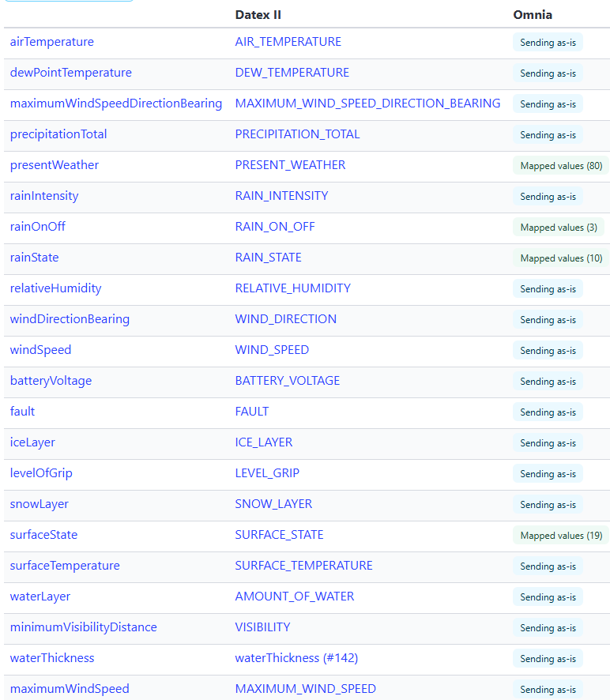Open the snowLayer link
The image size is (610, 700).
[x=40, y=504]
